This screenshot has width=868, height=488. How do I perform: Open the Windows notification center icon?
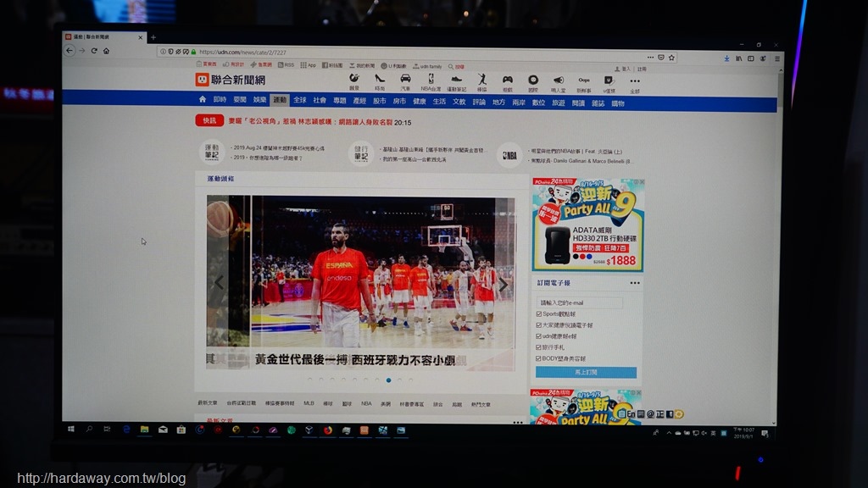coord(765,433)
